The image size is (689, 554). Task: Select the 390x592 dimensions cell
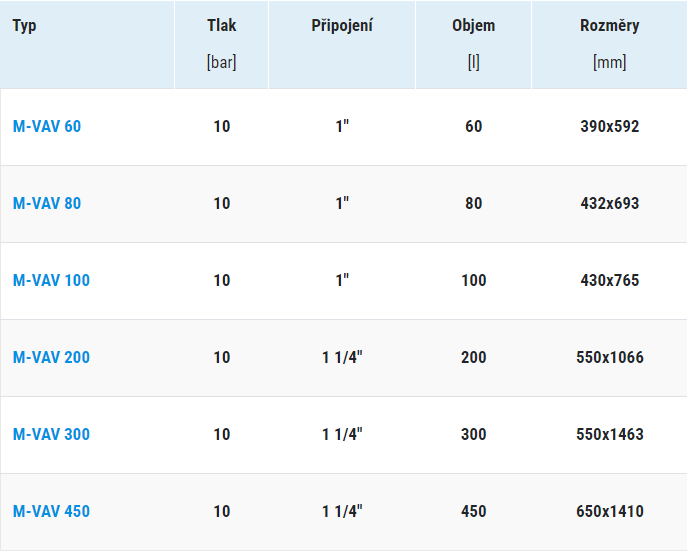(609, 127)
